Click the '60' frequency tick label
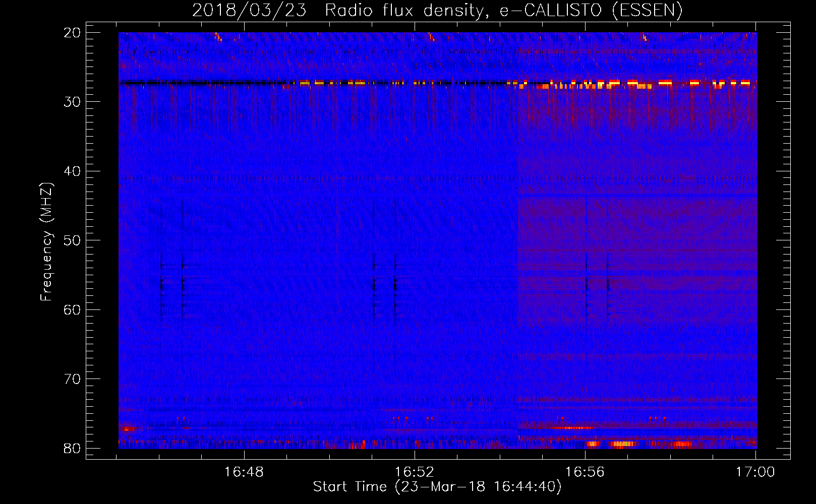This screenshot has width=816, height=504. tap(73, 309)
